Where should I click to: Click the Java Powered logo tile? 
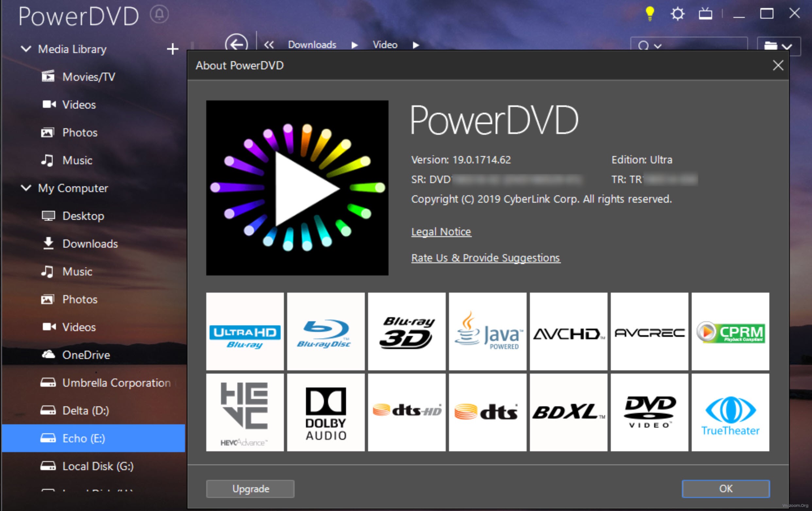(x=488, y=331)
